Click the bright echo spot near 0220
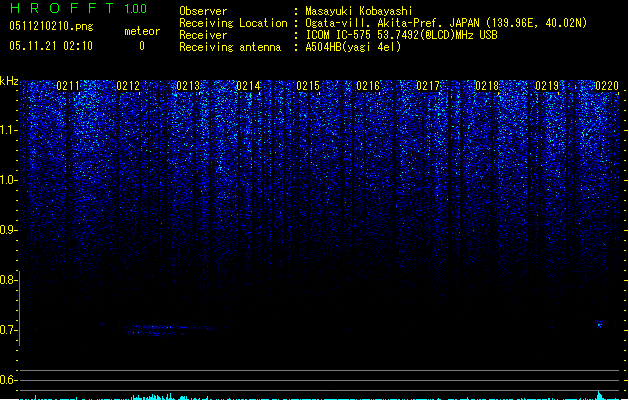This screenshot has width=629, height=400. [x=599, y=324]
